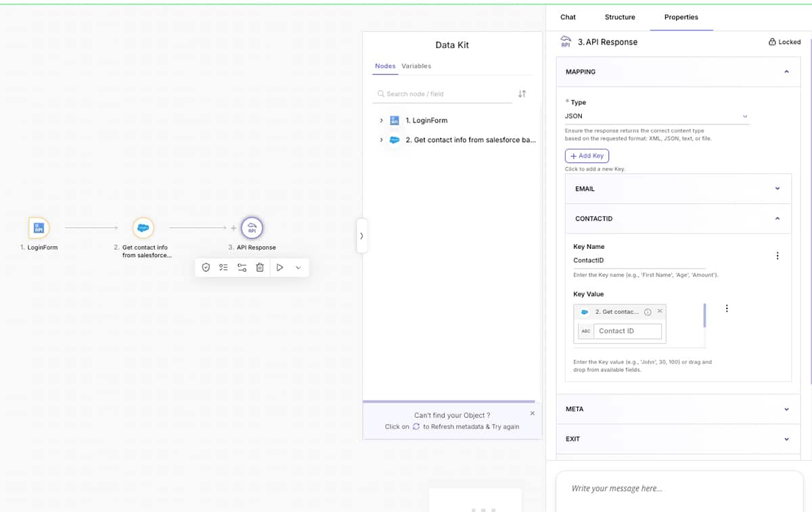Click the '3. API Response' label under canvas node
812x512 pixels.
(252, 248)
